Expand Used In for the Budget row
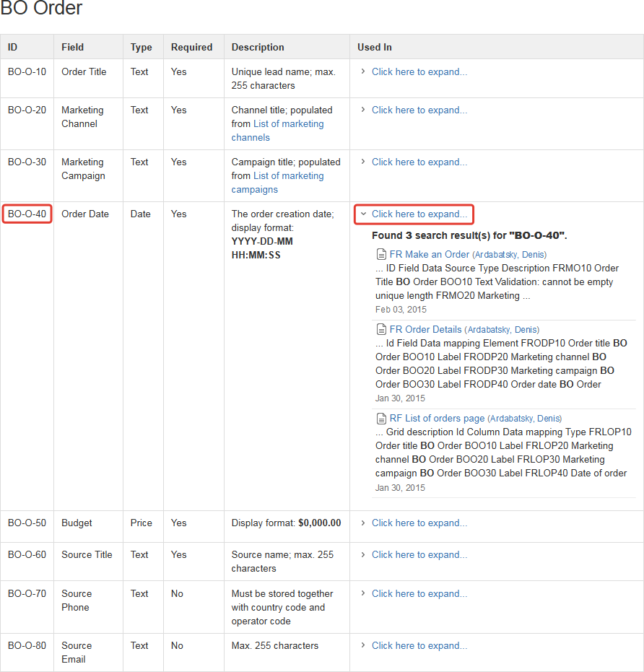 [x=419, y=523]
